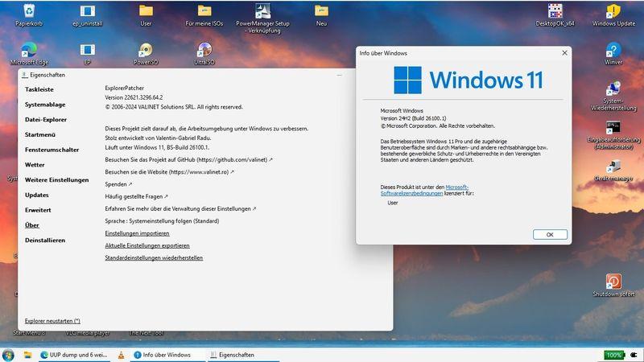The image size is (644, 362).
Task: Open the Erweitert section
Action: (38, 210)
